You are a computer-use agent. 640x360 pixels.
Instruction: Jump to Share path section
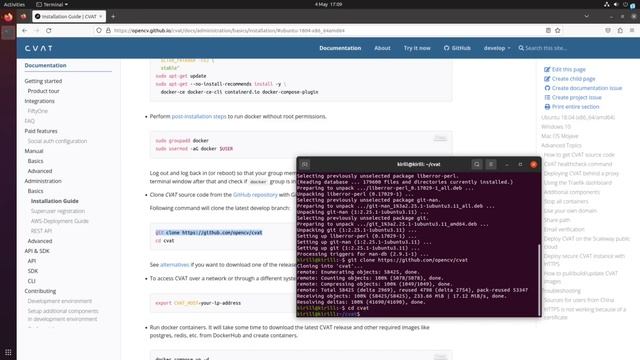pyautogui.click(x=557, y=220)
